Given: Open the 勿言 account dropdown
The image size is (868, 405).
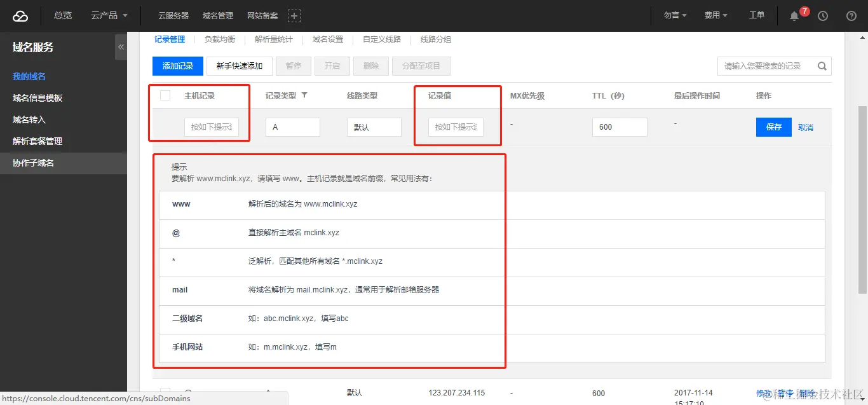Looking at the screenshot, I should click(x=675, y=15).
